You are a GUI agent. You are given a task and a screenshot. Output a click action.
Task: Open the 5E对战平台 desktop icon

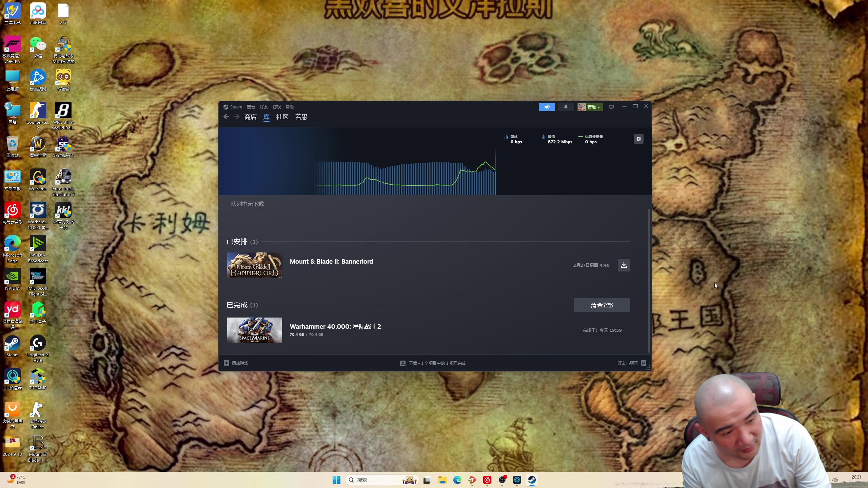click(63, 147)
